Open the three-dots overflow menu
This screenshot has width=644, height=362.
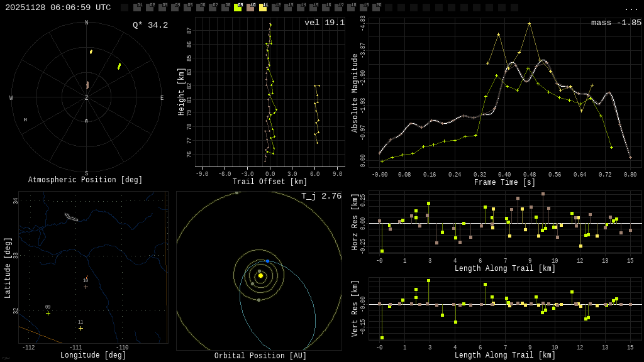pyautogui.click(x=631, y=8)
